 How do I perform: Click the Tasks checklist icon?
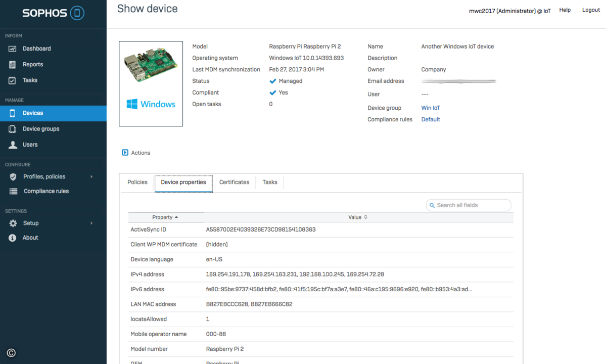(x=12, y=80)
